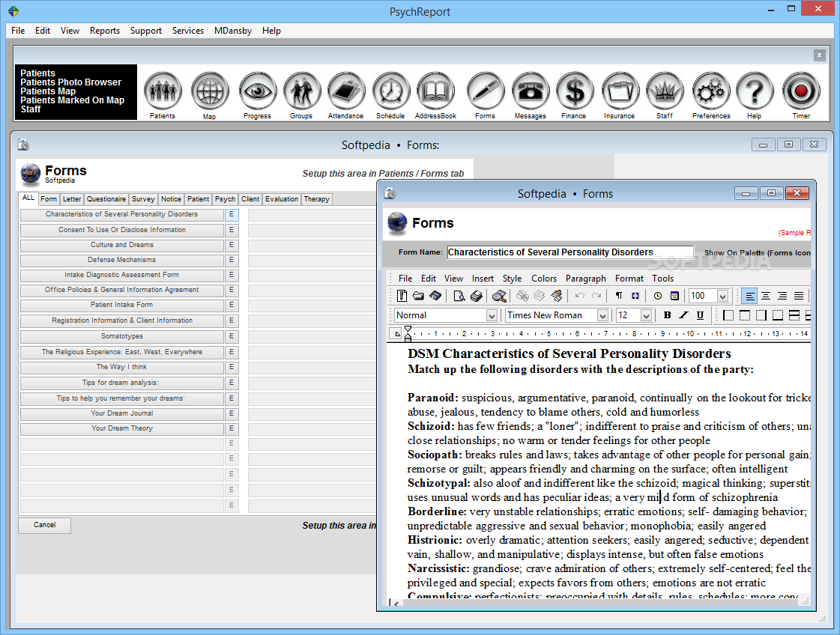Open the Insurance folder icon
The height and width of the screenshot is (635, 840).
(620, 91)
